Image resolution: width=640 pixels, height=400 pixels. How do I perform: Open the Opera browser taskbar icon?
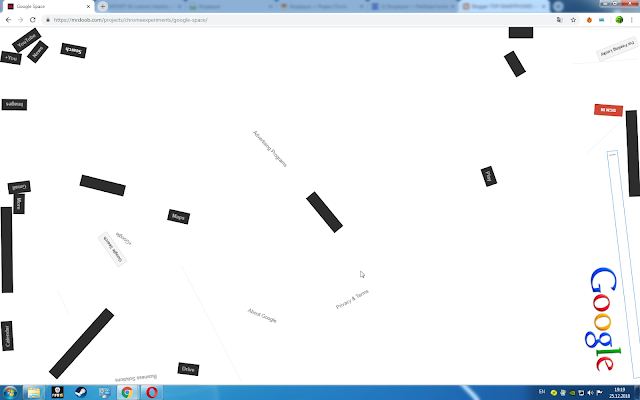[x=151, y=393]
